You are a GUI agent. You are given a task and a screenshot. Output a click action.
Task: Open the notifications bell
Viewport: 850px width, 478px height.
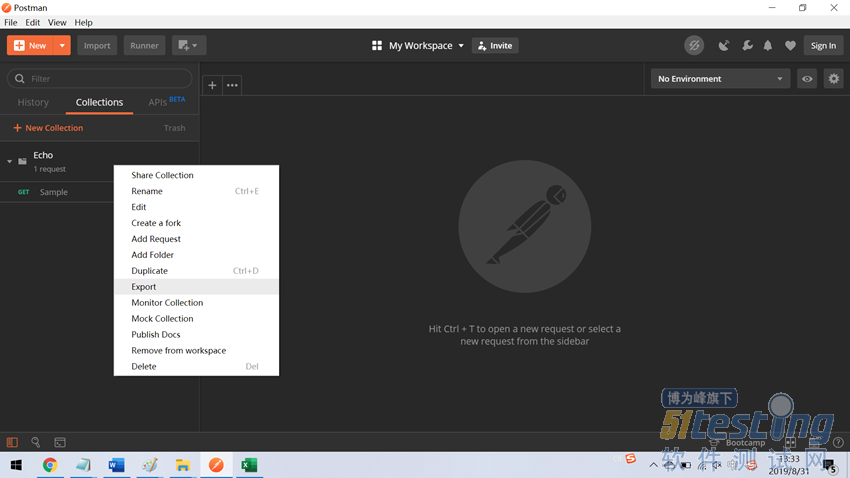(768, 46)
